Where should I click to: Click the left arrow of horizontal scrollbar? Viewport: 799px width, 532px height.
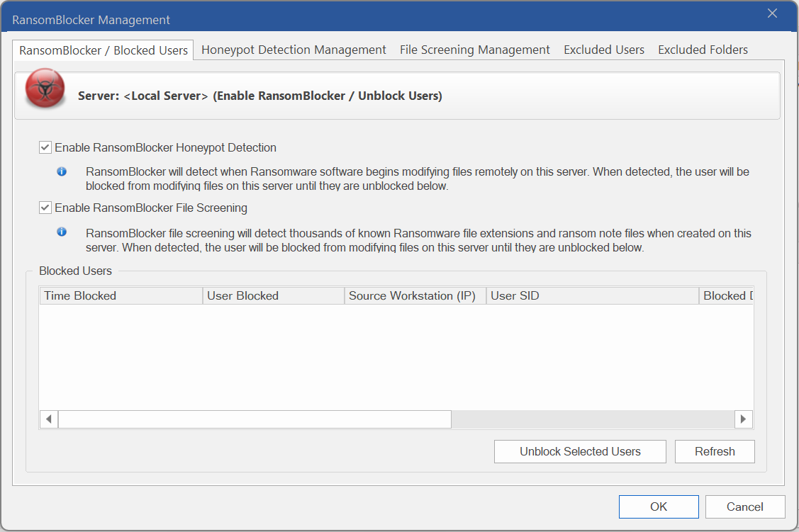tap(49, 419)
